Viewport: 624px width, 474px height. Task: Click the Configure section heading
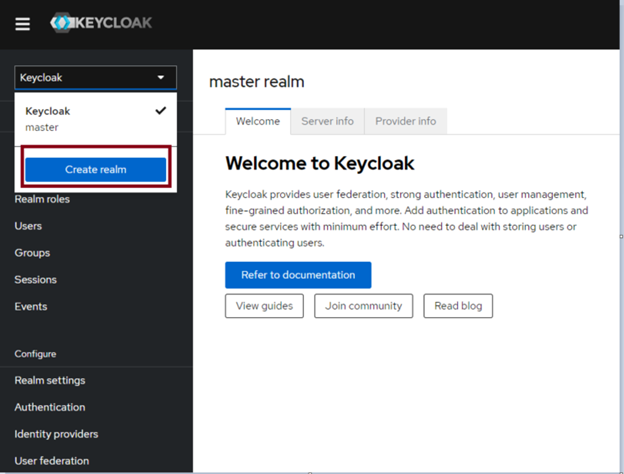(x=35, y=354)
